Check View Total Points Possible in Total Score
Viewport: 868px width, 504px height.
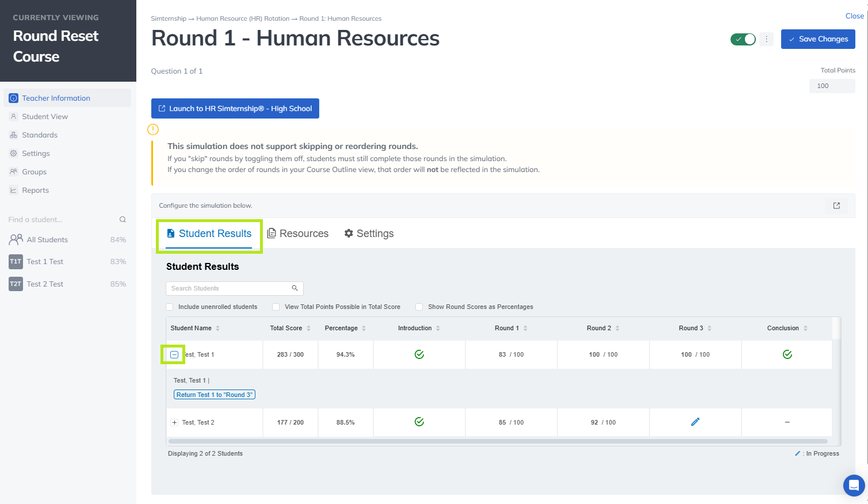[x=276, y=307]
